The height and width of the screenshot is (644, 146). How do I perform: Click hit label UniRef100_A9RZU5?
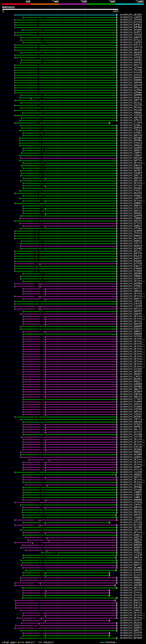pyautogui.click(x=131, y=37)
